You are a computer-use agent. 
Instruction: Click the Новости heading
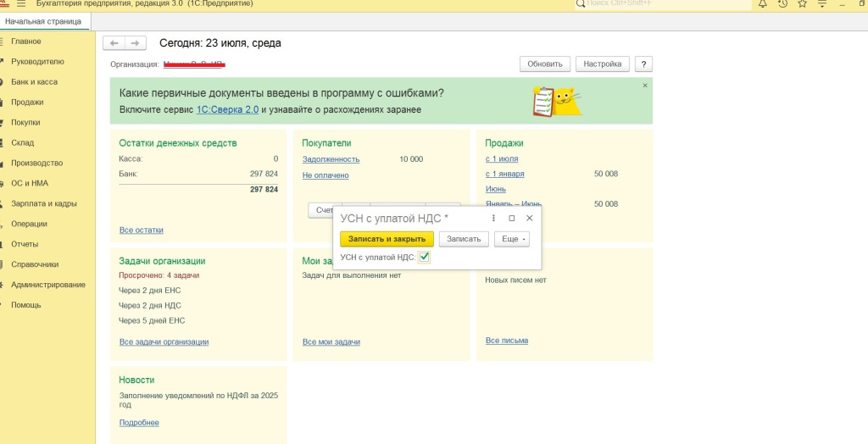pos(136,380)
